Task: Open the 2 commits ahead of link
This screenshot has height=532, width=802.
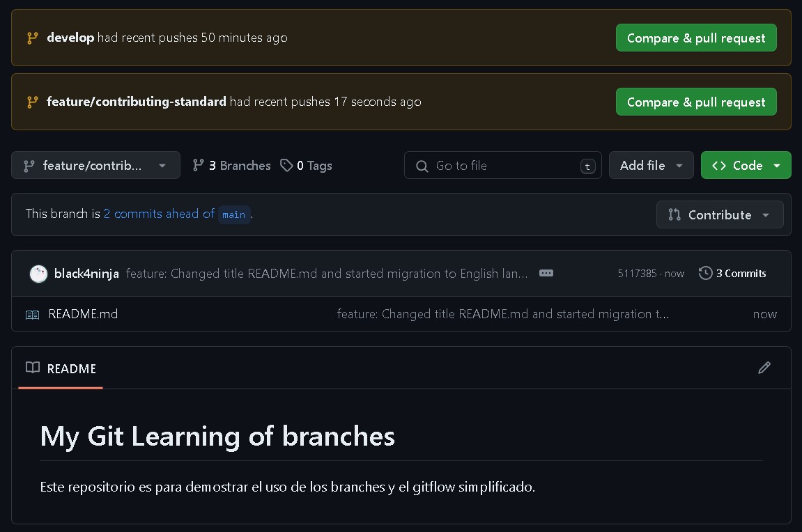Action: (159, 214)
